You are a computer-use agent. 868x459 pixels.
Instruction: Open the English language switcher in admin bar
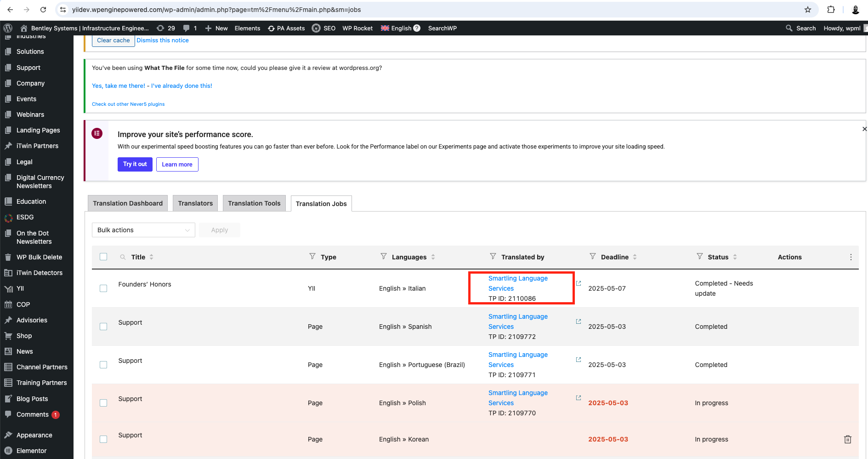click(x=400, y=28)
